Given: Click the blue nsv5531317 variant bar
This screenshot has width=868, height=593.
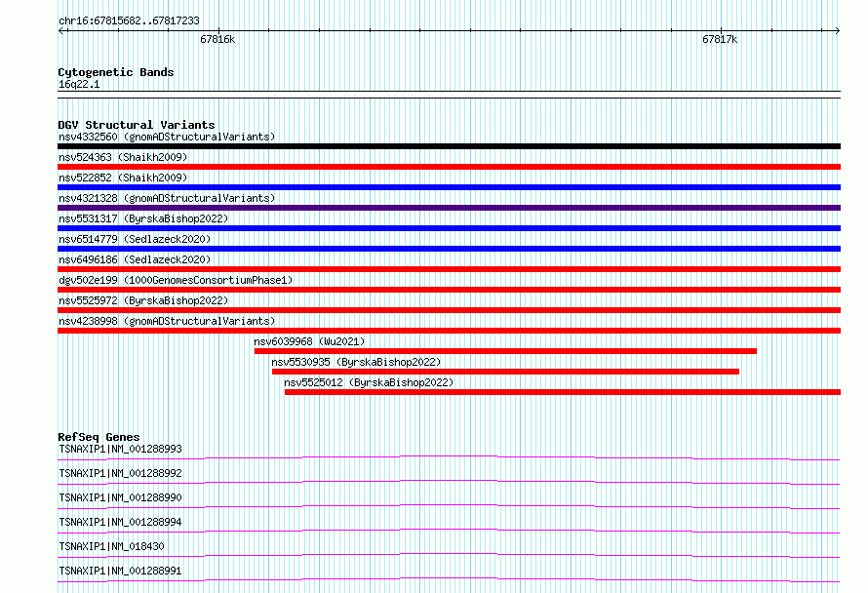Looking at the screenshot, I should [x=449, y=228].
